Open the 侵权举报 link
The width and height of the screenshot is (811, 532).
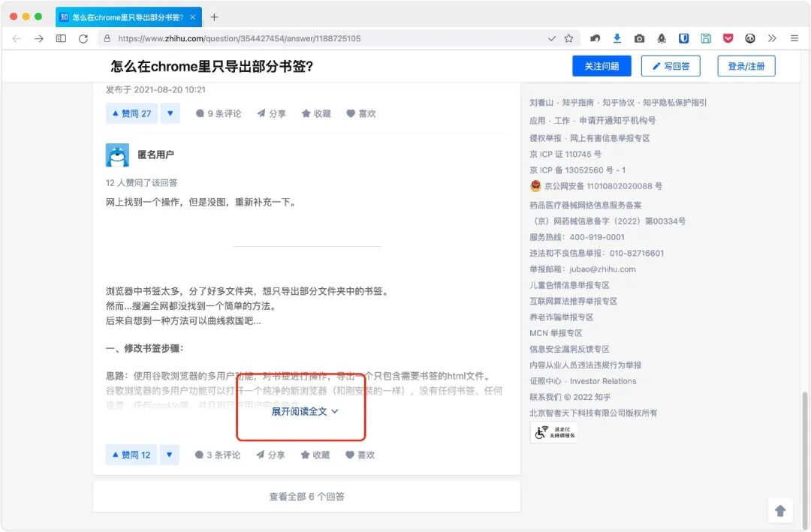[545, 138]
